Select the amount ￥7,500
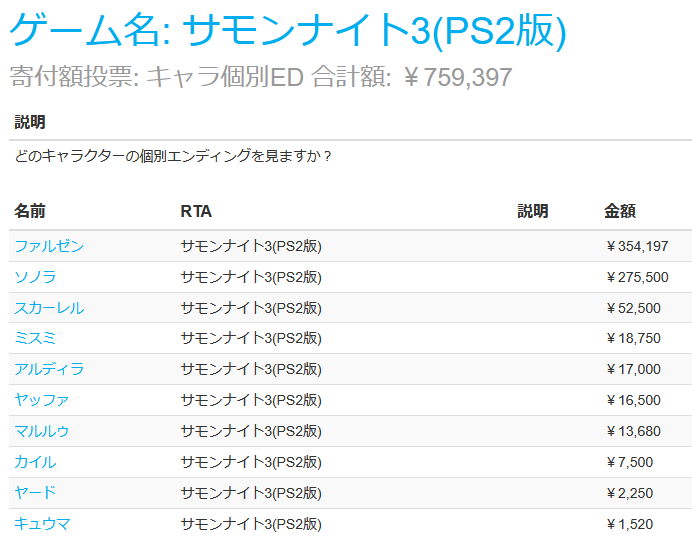Image resolution: width=692 pixels, height=556 pixels. coord(629,462)
